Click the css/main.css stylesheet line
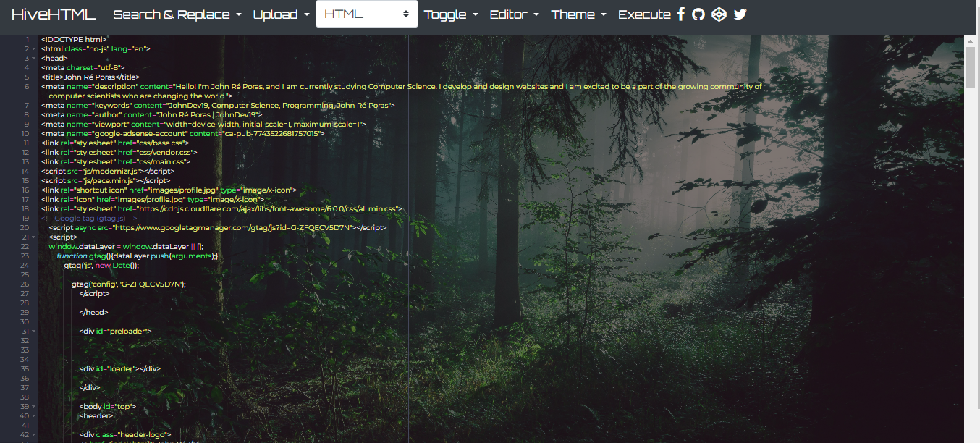980x443 pixels. coord(116,161)
